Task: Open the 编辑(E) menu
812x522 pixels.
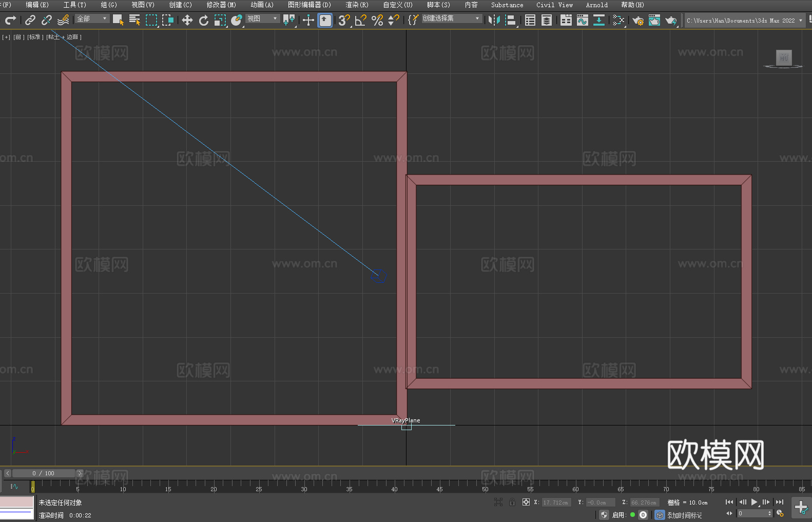Action: 37,5
